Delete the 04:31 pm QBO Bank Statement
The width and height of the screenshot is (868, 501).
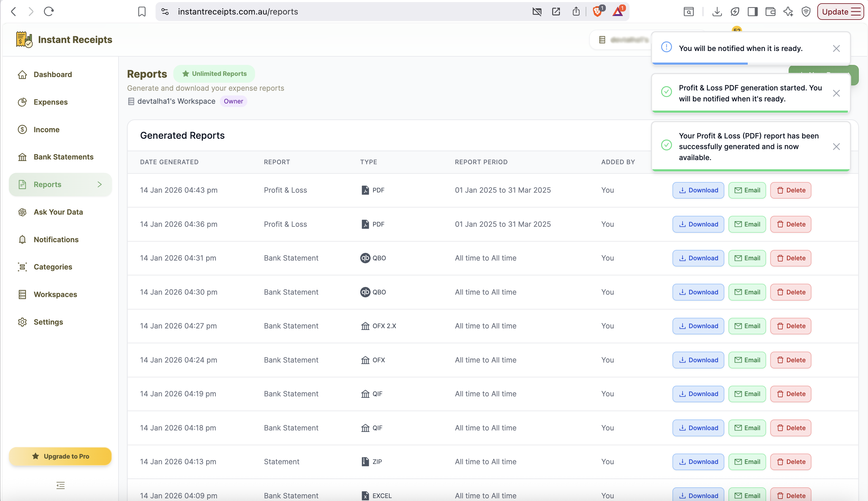[791, 258]
